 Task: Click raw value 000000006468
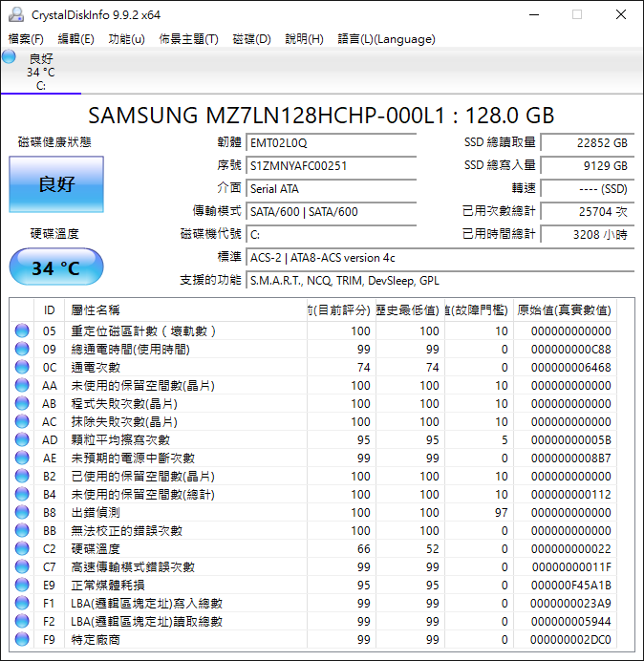(571, 367)
